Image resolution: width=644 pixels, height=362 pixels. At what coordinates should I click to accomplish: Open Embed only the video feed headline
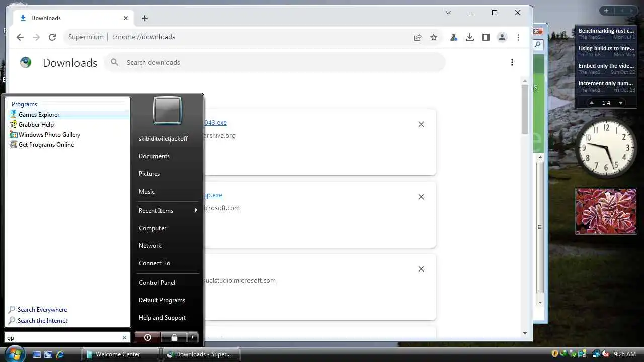[606, 66]
